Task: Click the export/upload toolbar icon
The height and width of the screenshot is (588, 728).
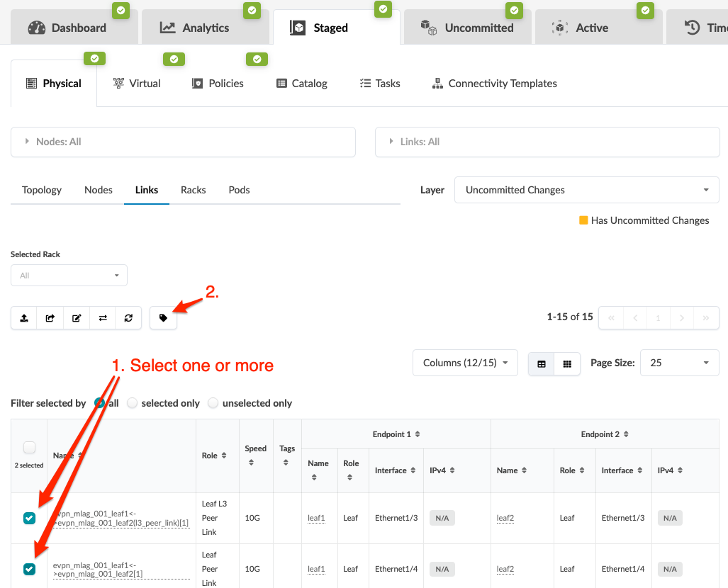Action: pos(24,318)
